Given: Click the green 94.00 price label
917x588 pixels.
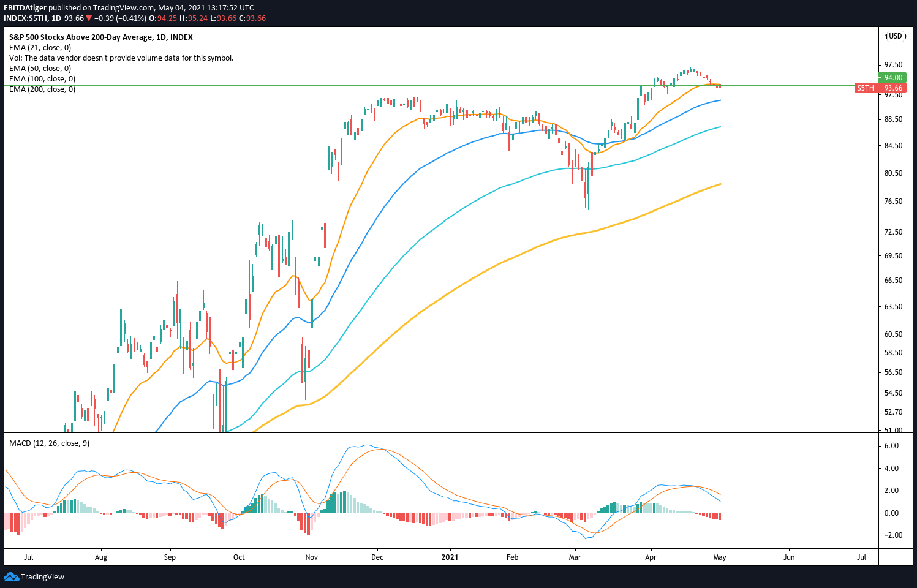Looking at the screenshot, I should pyautogui.click(x=893, y=78).
